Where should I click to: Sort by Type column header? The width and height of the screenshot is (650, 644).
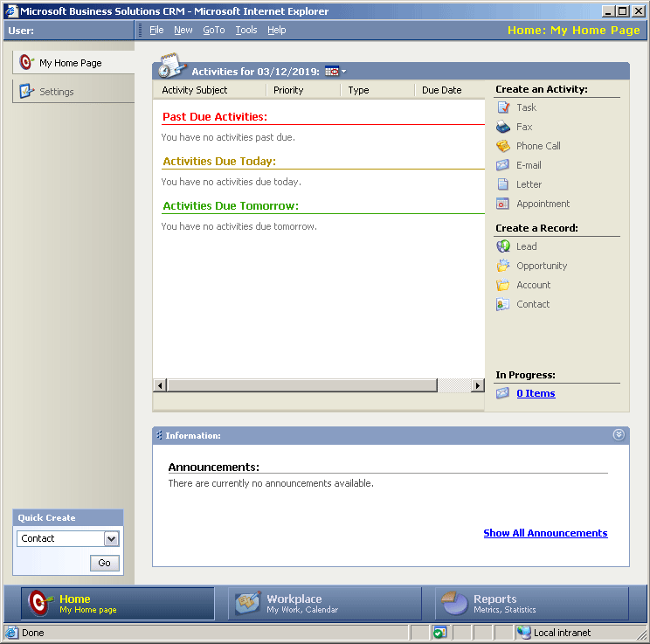[377, 90]
